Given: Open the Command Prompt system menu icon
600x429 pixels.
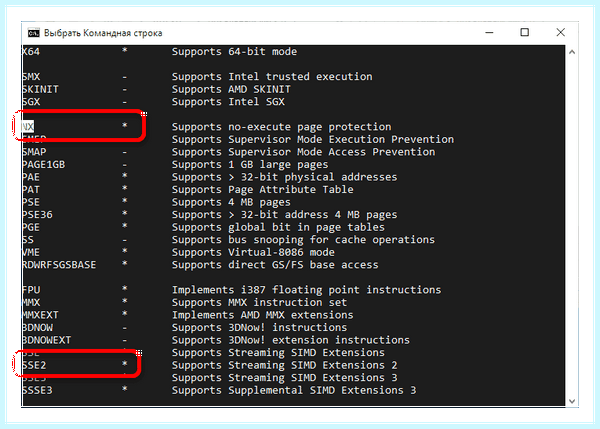Looking at the screenshot, I should 34,33.
